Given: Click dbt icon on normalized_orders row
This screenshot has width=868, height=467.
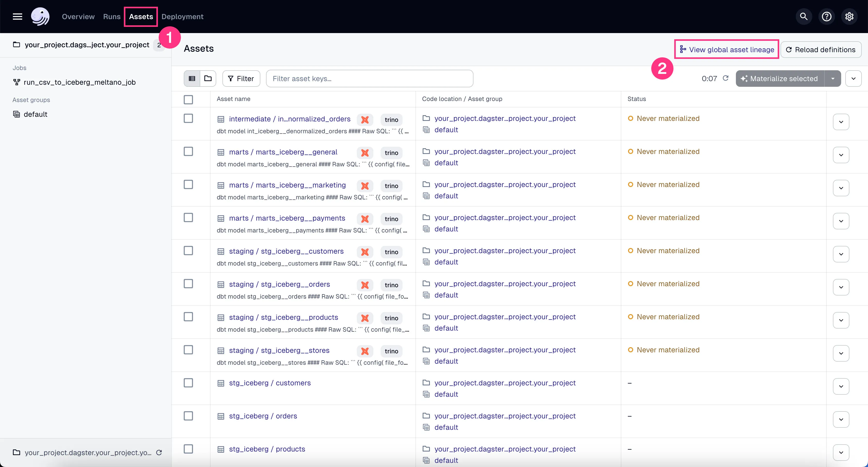Looking at the screenshot, I should [x=365, y=119].
